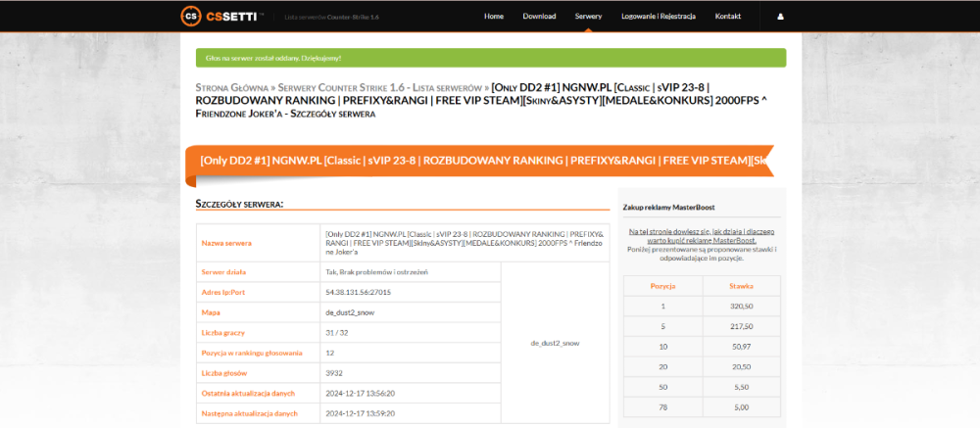Open the Kontakt page
This screenshot has height=428, width=980.
pos(728,17)
